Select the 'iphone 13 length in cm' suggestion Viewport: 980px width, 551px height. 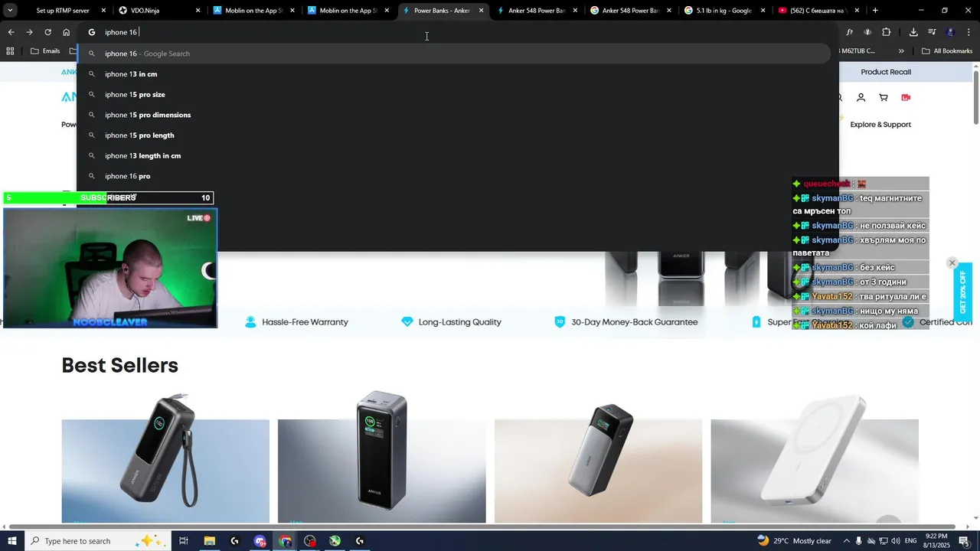[454, 155]
